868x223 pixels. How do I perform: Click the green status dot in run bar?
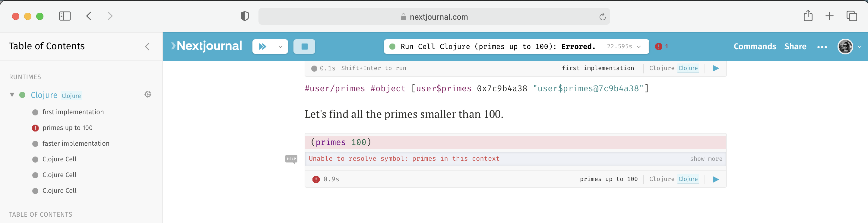coord(392,47)
